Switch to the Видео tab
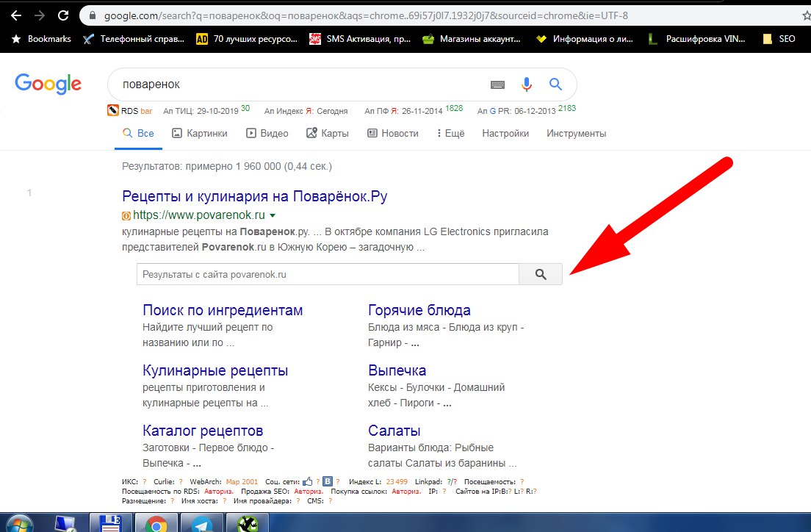The image size is (811, 532). click(267, 134)
